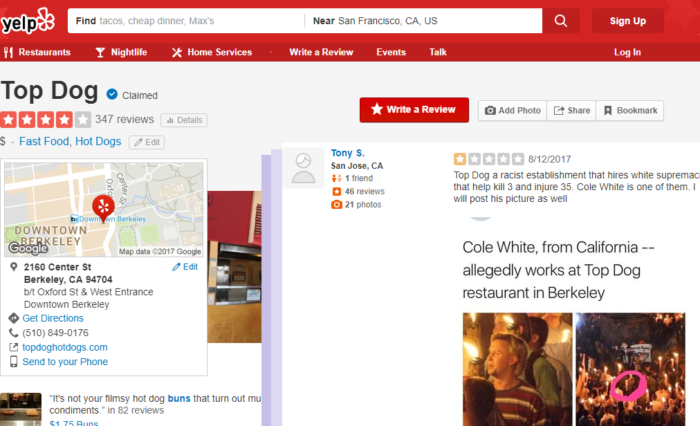Screen dimensions: 700x426
Task: Click the crowd photo with pink circle
Action: point(630,369)
